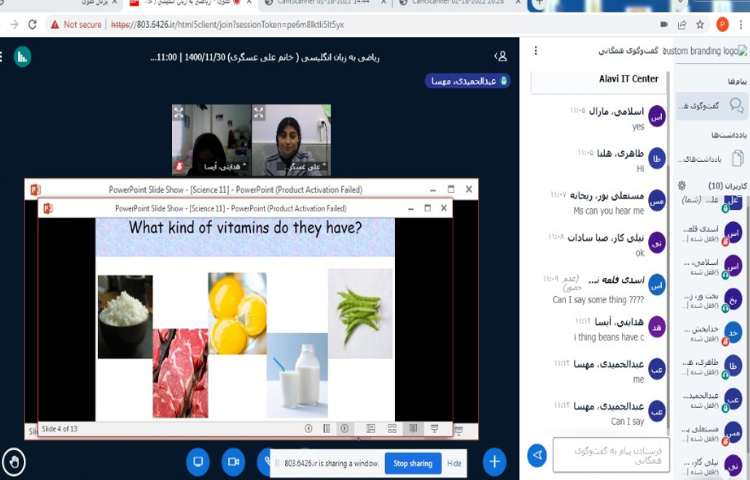Viewport: 750px width, 480px height.
Task: Click the Not secure warning indicator
Action: click(77, 24)
